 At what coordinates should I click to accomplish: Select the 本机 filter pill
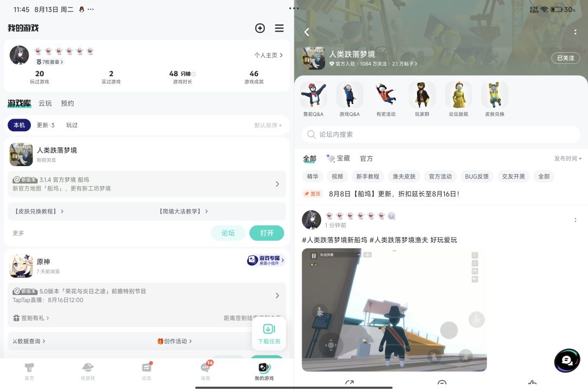click(19, 125)
